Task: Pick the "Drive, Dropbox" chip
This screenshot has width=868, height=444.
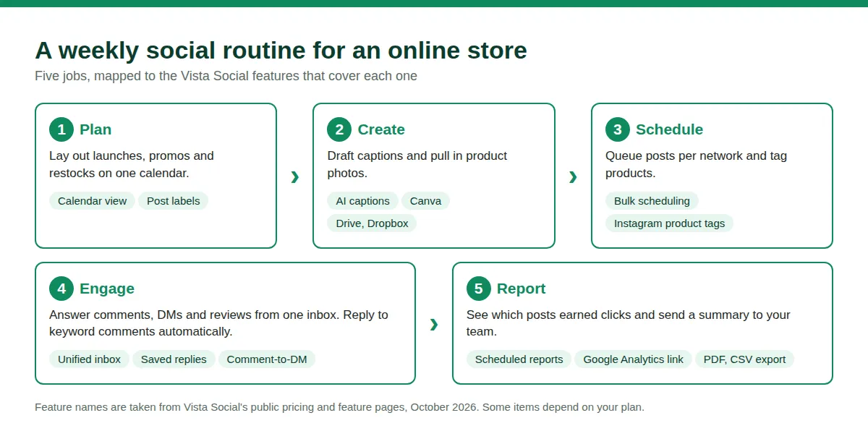Action: coord(372,223)
